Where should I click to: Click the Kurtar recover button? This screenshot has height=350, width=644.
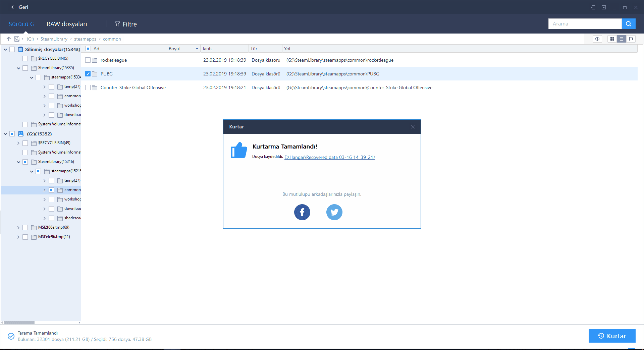point(612,336)
